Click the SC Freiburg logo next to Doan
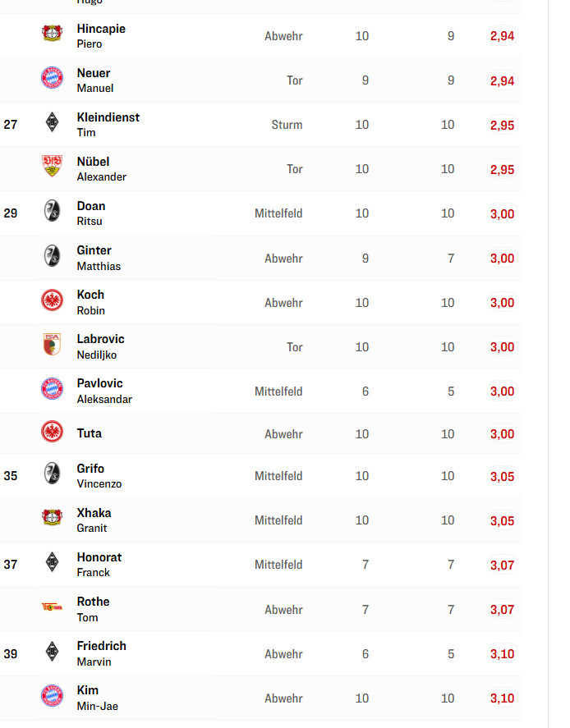Viewport: 570px width, 728px height. point(52,211)
